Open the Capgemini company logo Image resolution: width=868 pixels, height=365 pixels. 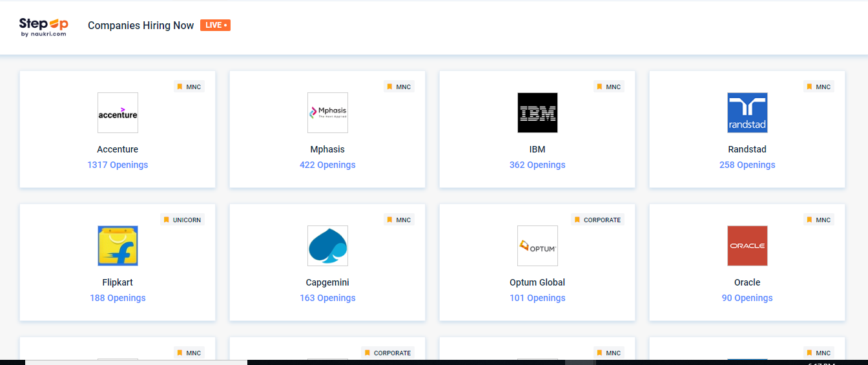click(327, 246)
